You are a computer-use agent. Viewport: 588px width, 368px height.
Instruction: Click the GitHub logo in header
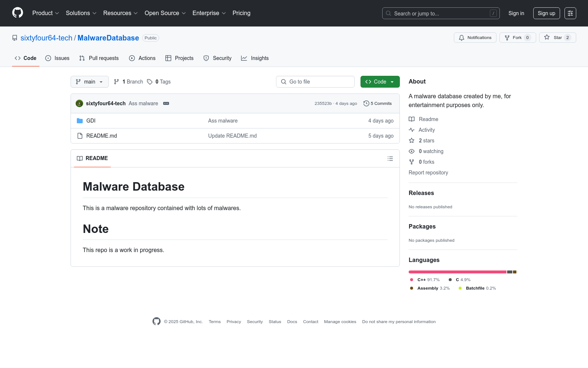click(18, 13)
